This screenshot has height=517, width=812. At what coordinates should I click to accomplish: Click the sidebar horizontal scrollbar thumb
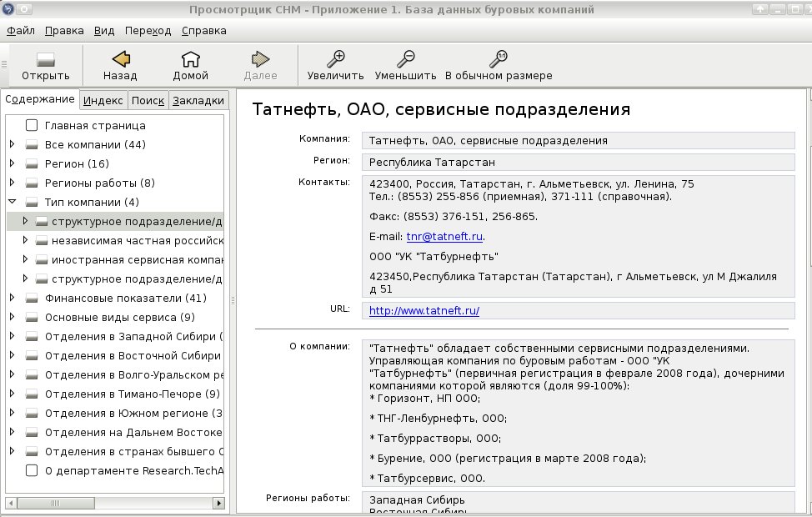coord(56,503)
